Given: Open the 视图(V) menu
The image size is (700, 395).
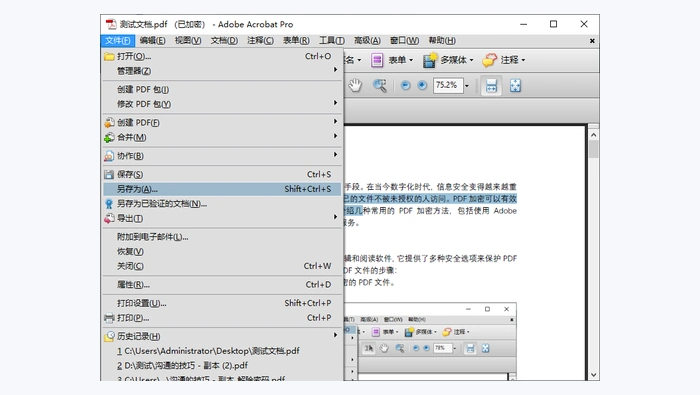Looking at the screenshot, I should [x=188, y=41].
